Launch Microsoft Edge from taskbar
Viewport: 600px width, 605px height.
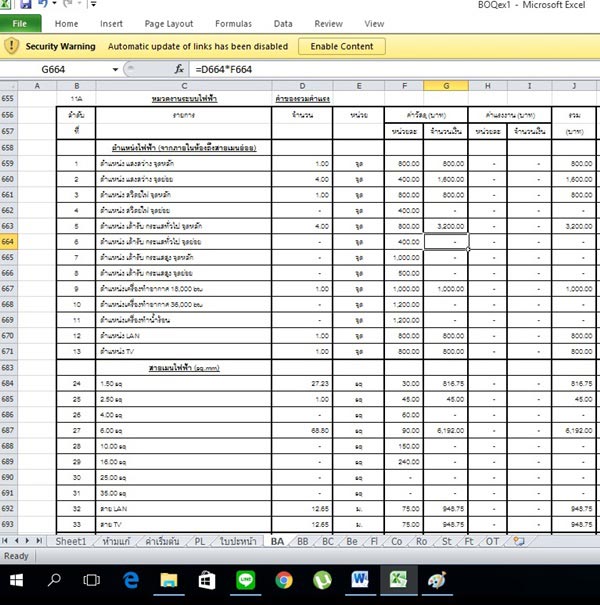(131, 580)
